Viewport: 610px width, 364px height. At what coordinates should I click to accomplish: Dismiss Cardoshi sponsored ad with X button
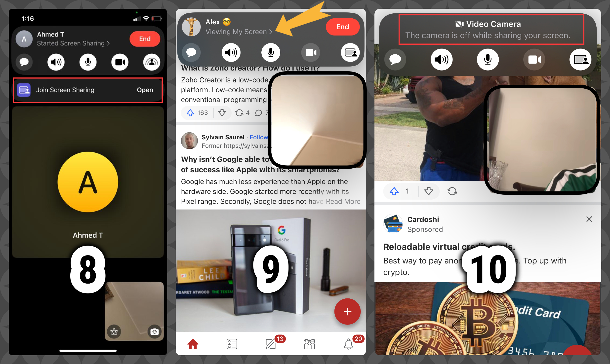589,219
